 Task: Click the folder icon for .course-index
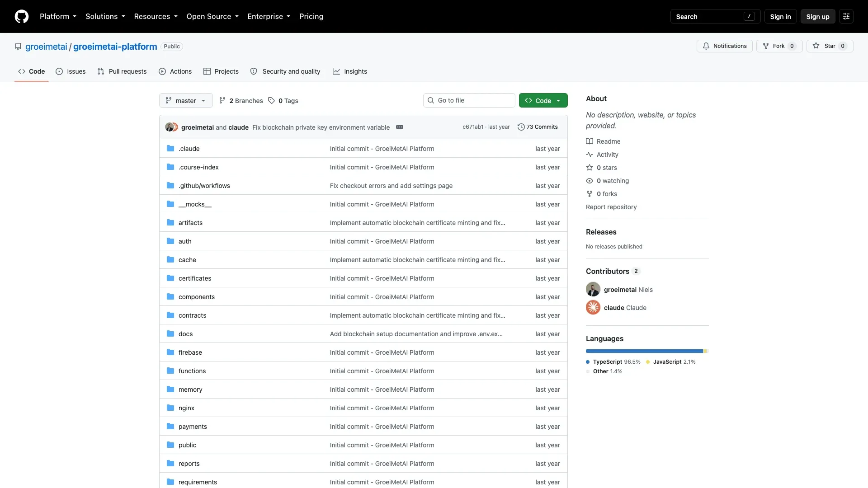[x=170, y=167]
